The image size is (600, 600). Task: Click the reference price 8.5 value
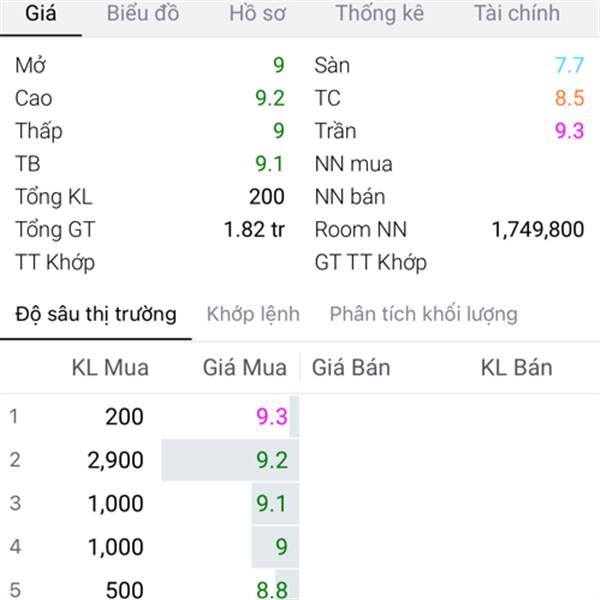tap(569, 98)
